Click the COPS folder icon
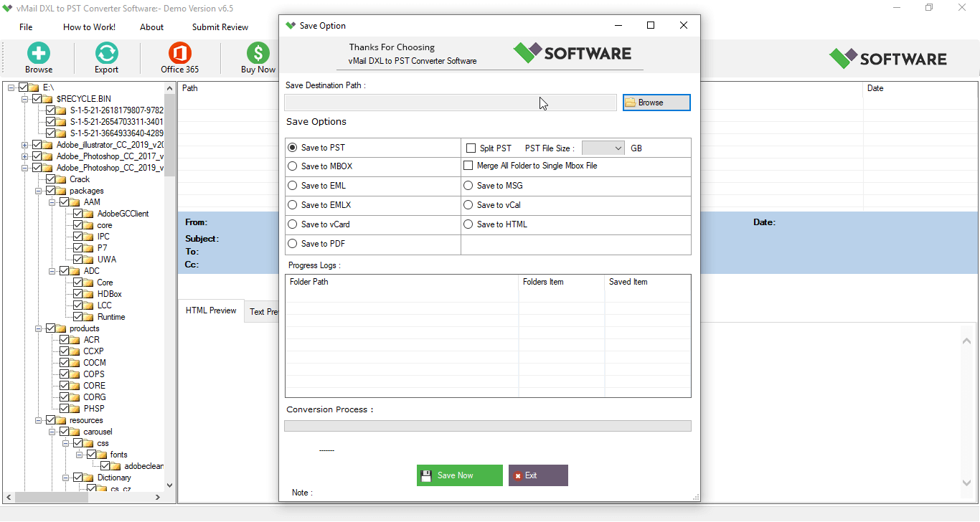Screen dimensions: 980x522 (75, 374)
